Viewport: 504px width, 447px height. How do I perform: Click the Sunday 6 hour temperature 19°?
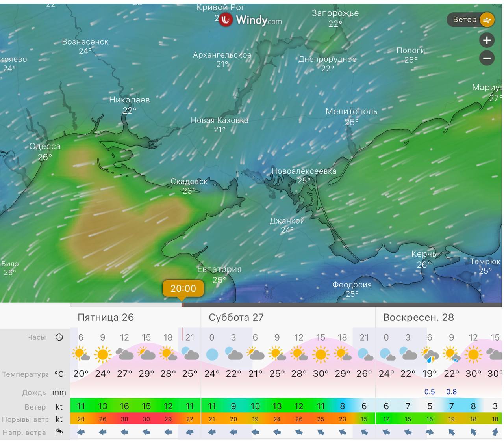tap(430, 373)
